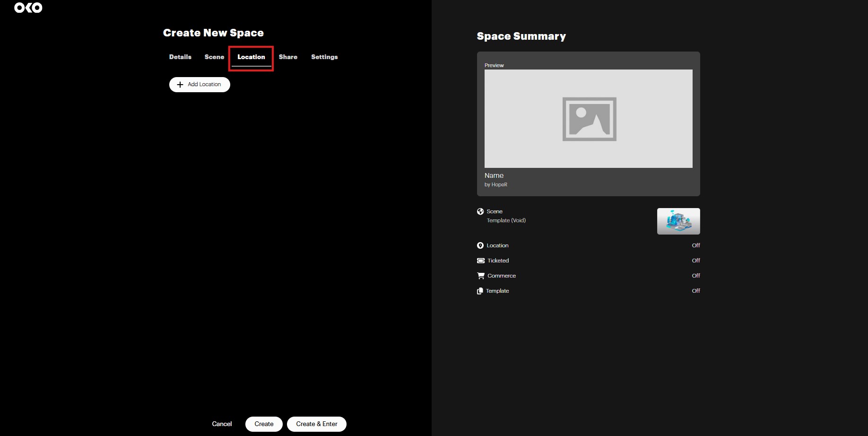Open the Settings tab

pos(324,57)
